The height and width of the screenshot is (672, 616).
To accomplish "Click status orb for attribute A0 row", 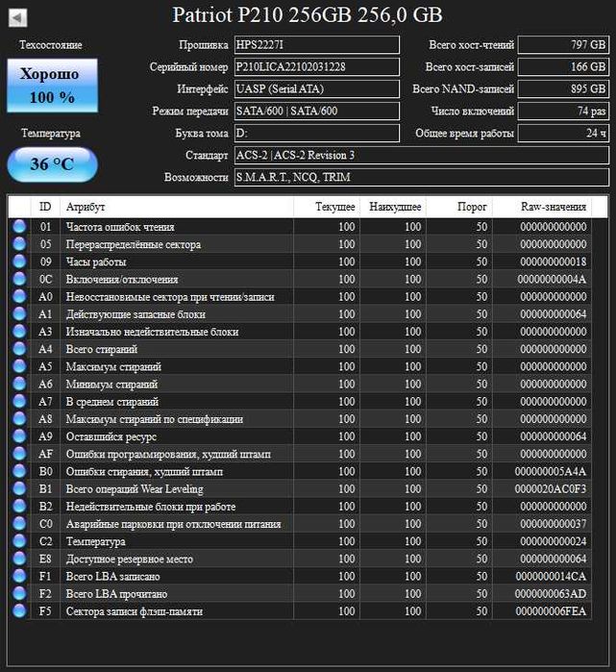I will point(19,296).
